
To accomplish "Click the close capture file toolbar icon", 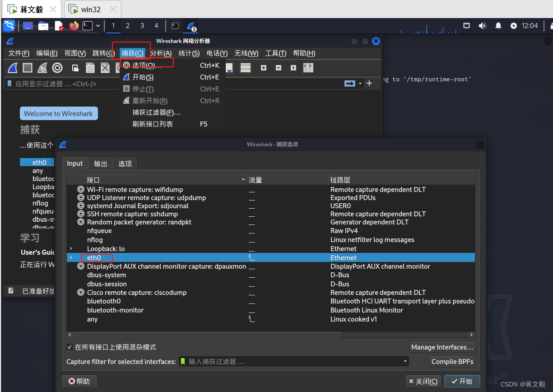I will coord(105,68).
